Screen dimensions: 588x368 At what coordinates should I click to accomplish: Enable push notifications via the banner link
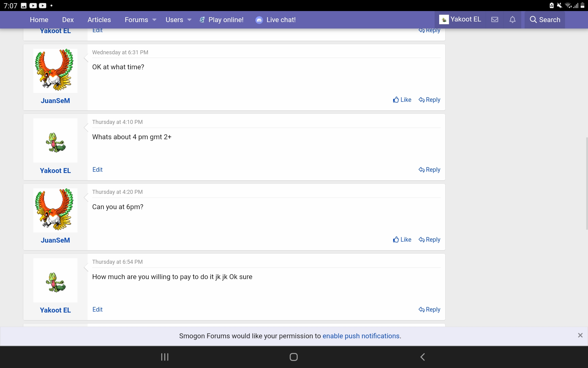coord(361,336)
